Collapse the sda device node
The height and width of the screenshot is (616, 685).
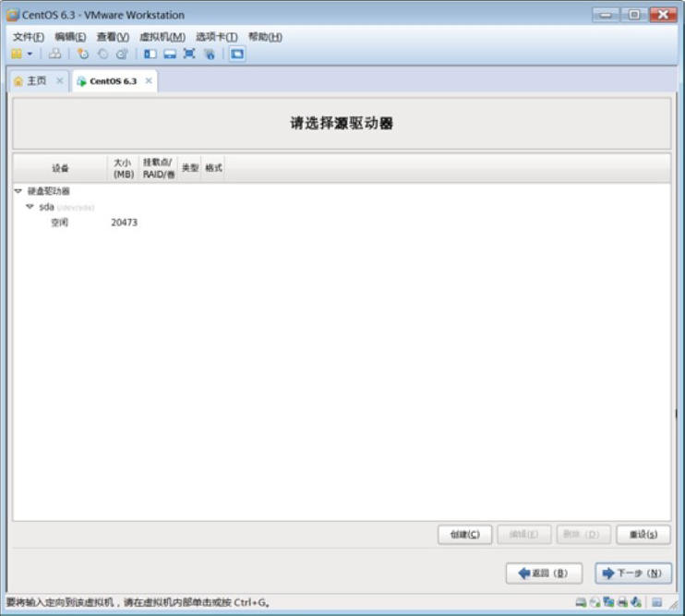[30, 207]
